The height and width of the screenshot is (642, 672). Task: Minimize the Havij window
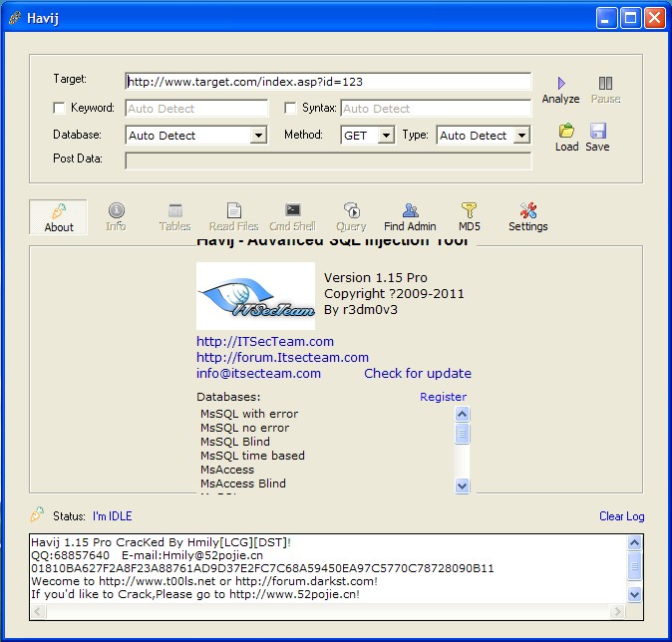[x=606, y=18]
